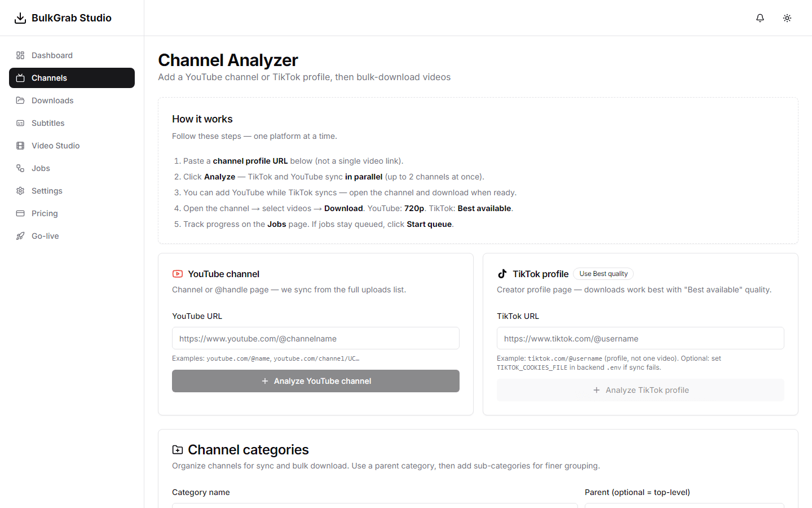Click the bold 'in parallel' text
The image size is (812, 508).
coord(364,177)
